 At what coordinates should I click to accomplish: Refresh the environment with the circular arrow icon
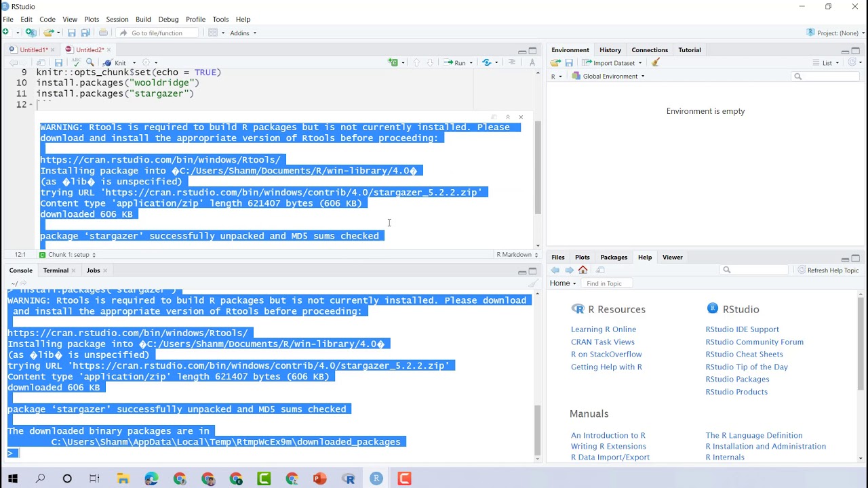click(x=853, y=62)
